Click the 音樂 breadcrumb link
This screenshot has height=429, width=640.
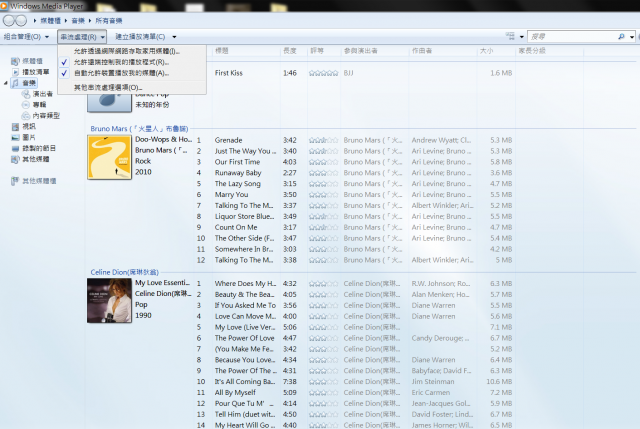click(x=78, y=20)
